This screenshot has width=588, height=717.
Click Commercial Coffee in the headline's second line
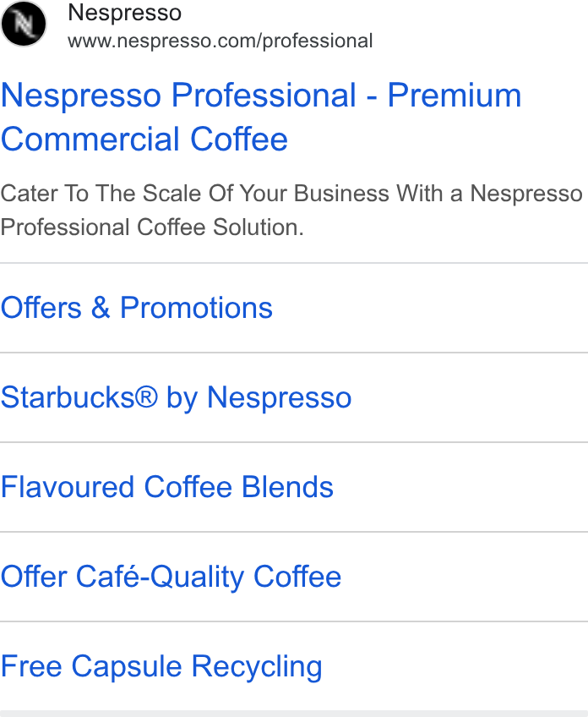pyautogui.click(x=144, y=139)
